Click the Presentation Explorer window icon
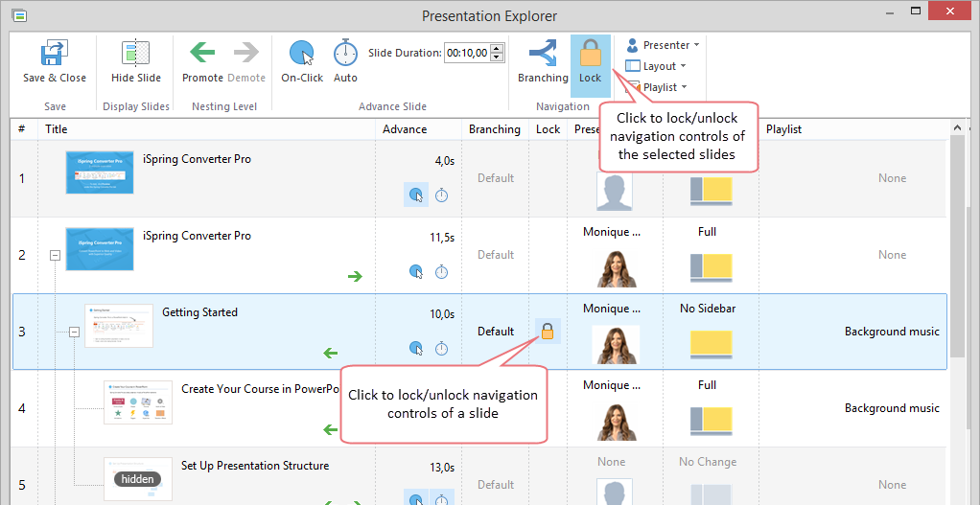The height and width of the screenshot is (505, 980). pos(19,15)
